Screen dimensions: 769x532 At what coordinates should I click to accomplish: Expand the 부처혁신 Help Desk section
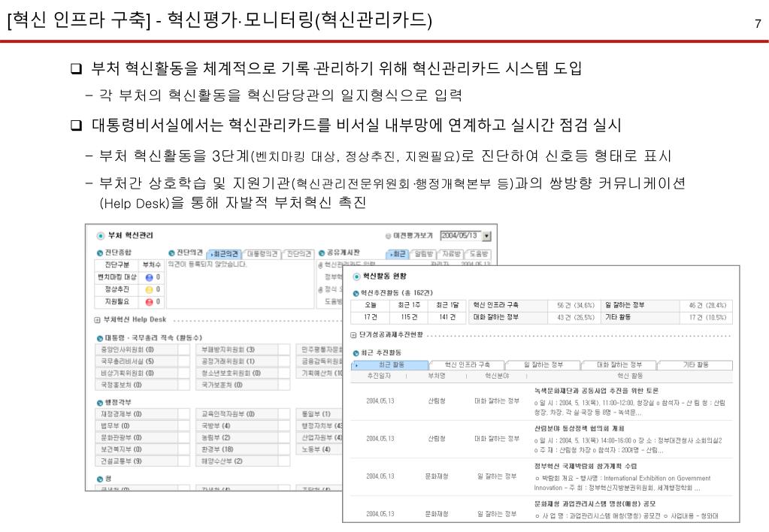pos(97,319)
